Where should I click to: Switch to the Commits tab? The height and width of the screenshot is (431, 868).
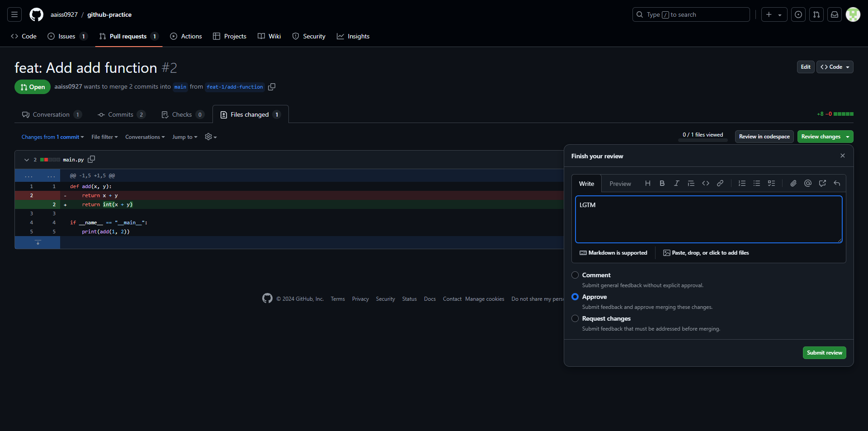pos(122,114)
